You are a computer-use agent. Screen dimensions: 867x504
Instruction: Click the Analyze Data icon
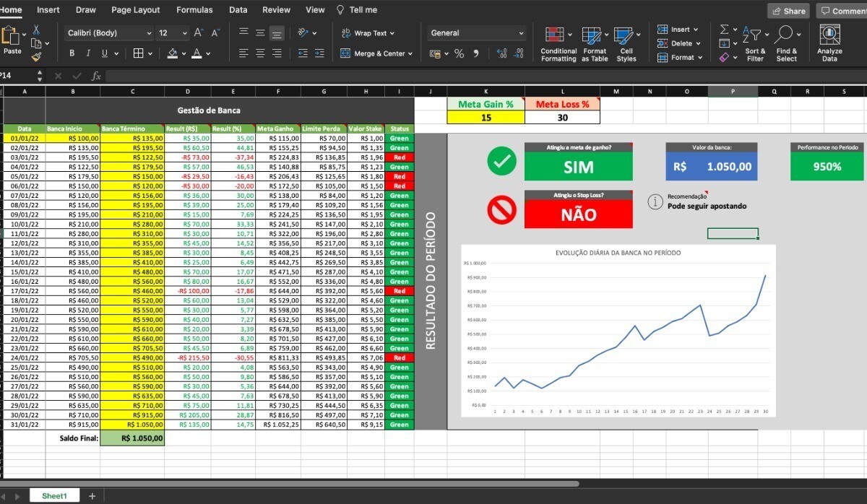[x=829, y=43]
